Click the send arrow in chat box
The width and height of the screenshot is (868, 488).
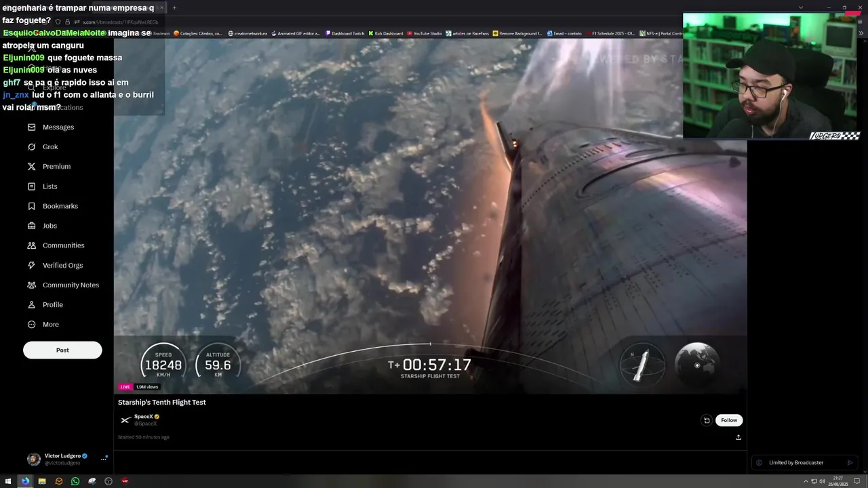click(850, 463)
